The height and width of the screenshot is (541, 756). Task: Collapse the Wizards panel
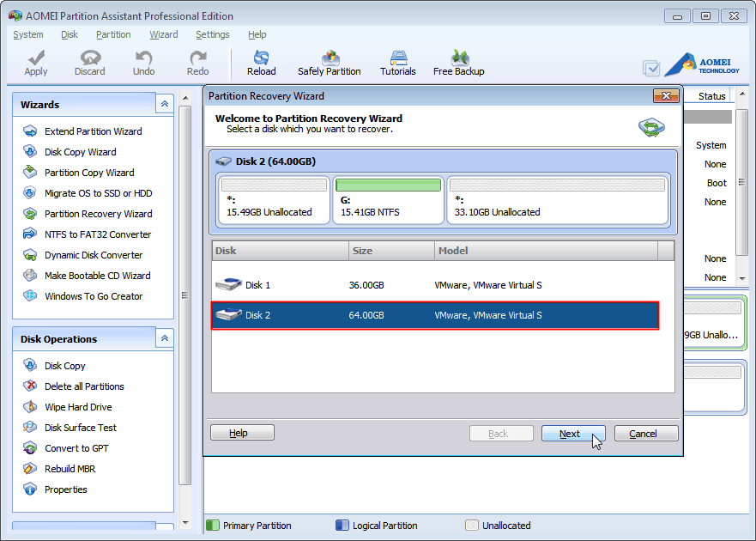pyautogui.click(x=164, y=103)
